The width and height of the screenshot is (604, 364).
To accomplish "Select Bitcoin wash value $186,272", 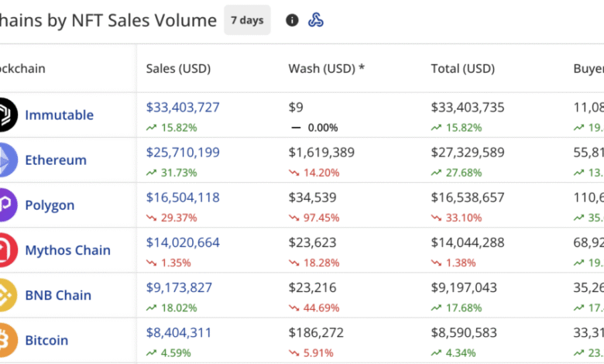I will tap(316, 332).
